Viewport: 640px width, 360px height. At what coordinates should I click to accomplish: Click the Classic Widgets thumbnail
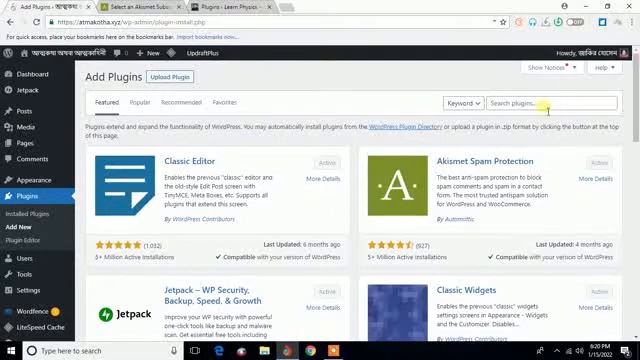coord(398,313)
